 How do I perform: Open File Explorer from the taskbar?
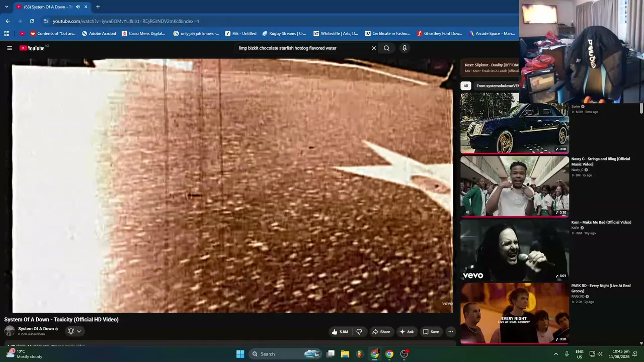coord(345,354)
